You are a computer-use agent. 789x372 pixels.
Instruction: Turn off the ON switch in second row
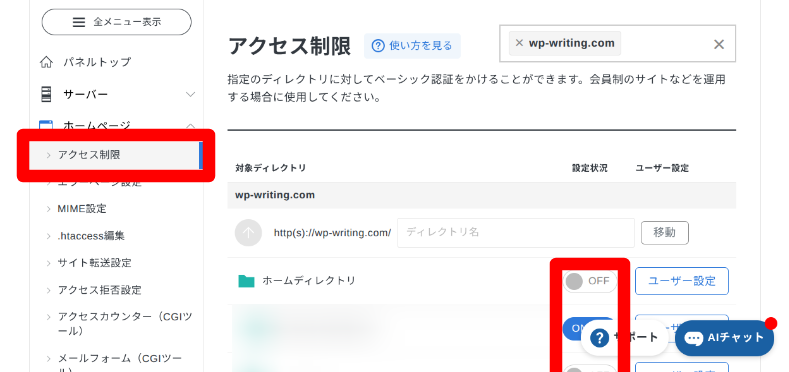589,329
